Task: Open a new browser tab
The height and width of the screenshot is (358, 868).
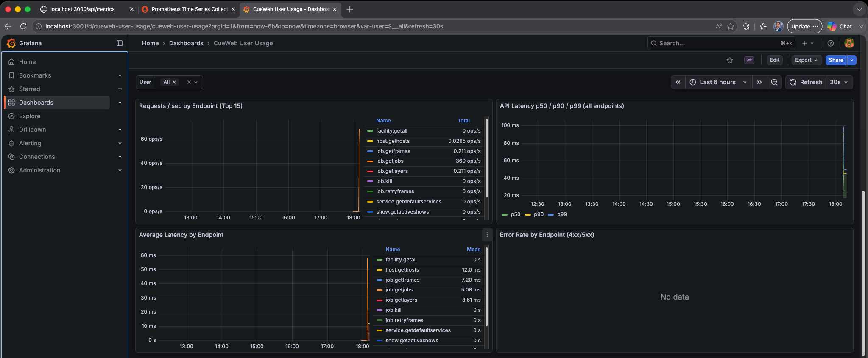Action: click(x=349, y=9)
